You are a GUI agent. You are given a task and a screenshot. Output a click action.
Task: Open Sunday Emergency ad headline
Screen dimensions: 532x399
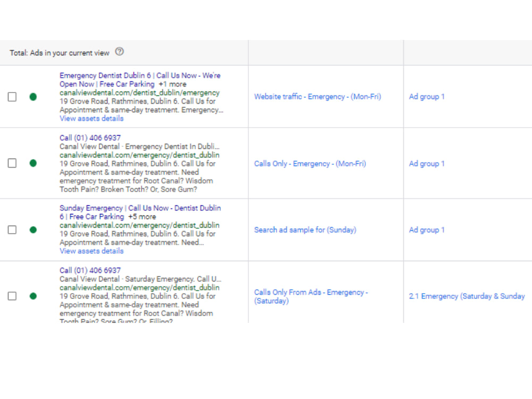pos(140,212)
